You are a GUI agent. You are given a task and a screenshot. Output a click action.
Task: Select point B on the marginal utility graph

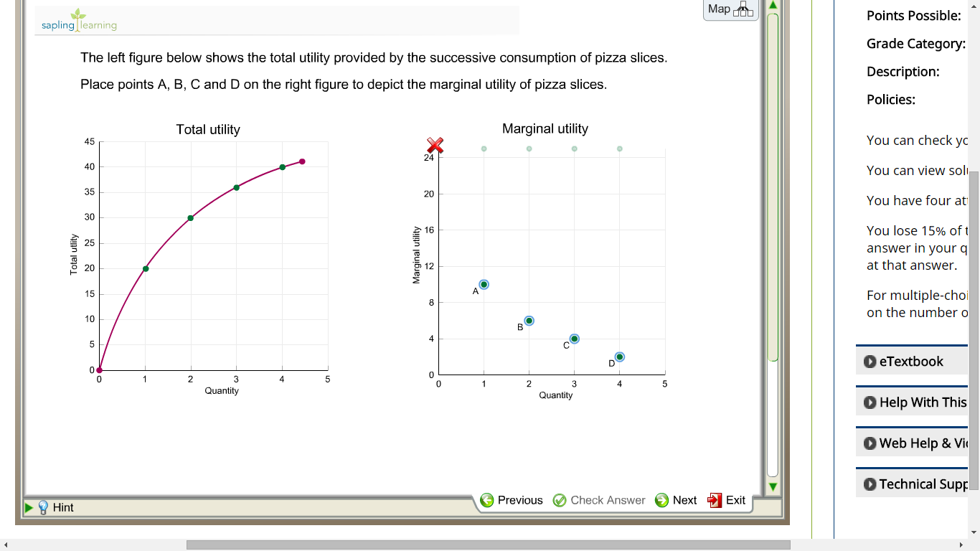[528, 320]
